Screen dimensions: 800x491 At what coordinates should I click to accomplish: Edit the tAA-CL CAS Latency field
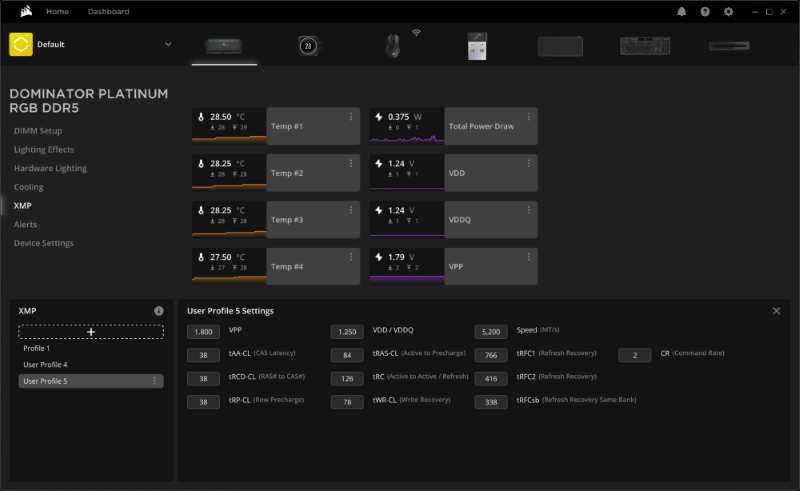coord(203,355)
